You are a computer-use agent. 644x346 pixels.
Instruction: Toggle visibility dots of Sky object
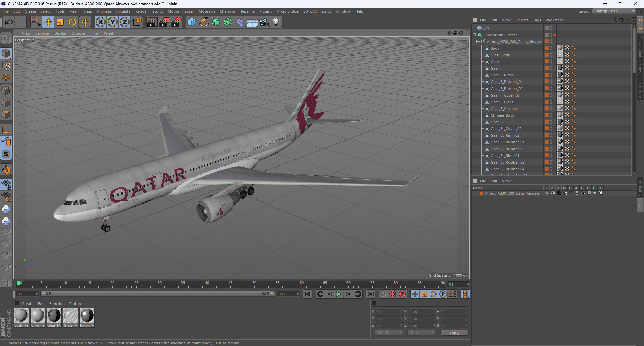[551, 28]
